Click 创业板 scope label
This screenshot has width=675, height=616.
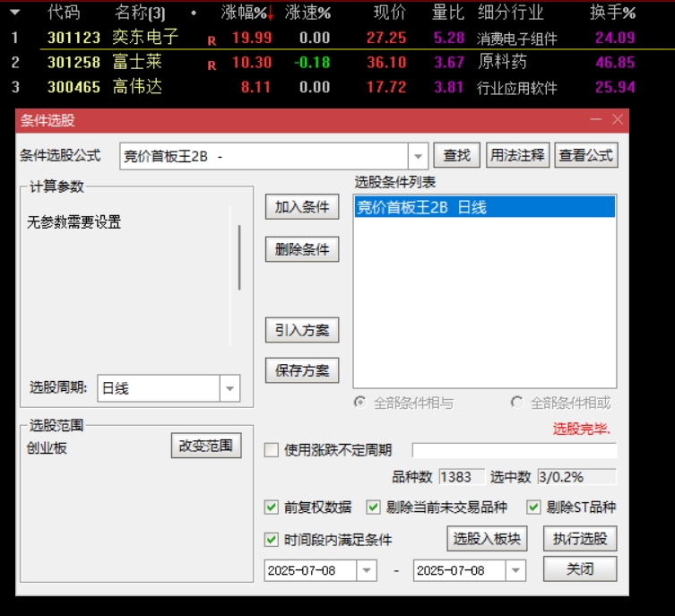coord(47,448)
